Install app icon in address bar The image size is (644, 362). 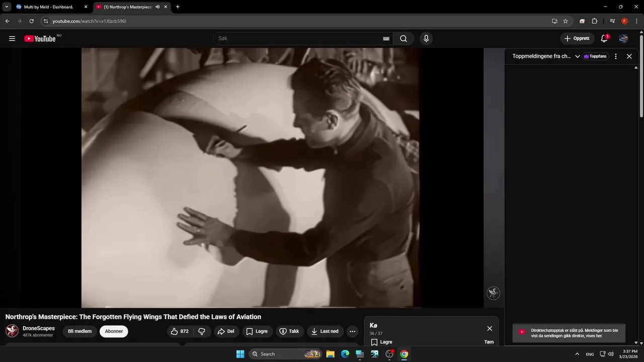(554, 21)
